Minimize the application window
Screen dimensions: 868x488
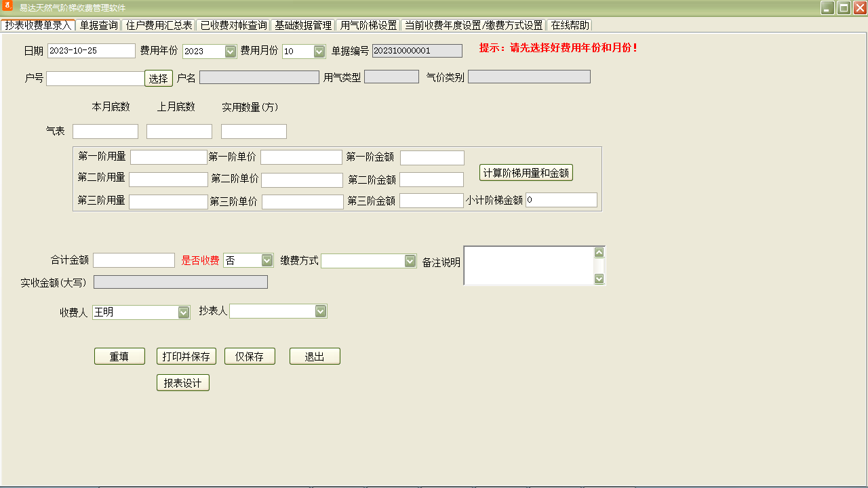coord(827,7)
